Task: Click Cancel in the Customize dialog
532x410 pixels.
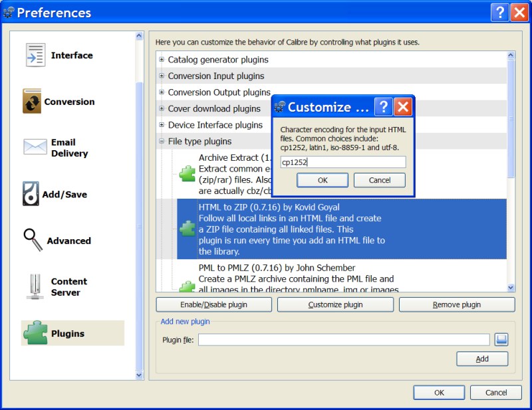Action: coord(379,180)
